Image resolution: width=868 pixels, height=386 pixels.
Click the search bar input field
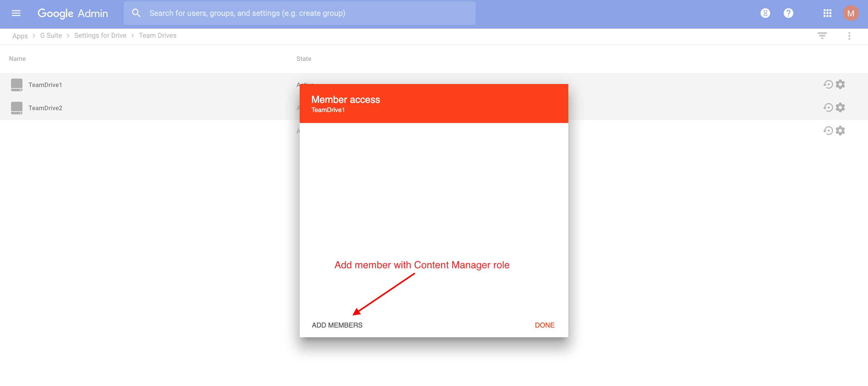299,12
